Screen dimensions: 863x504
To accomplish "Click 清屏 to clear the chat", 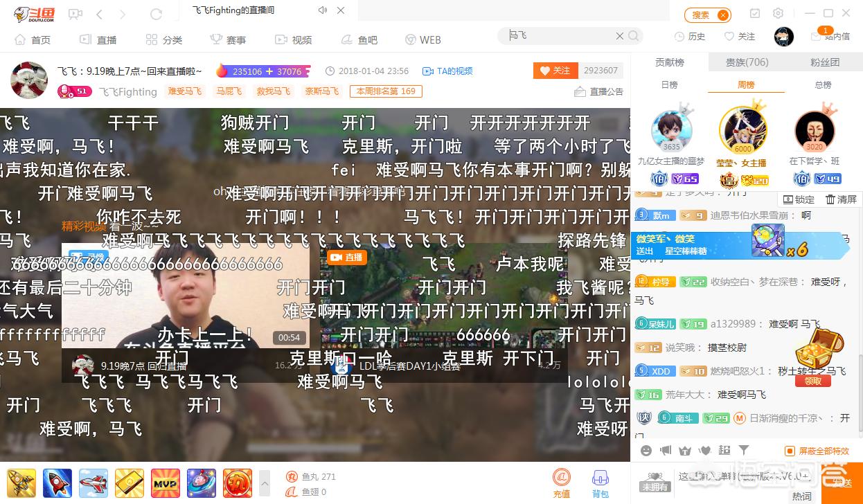I will click(x=841, y=199).
